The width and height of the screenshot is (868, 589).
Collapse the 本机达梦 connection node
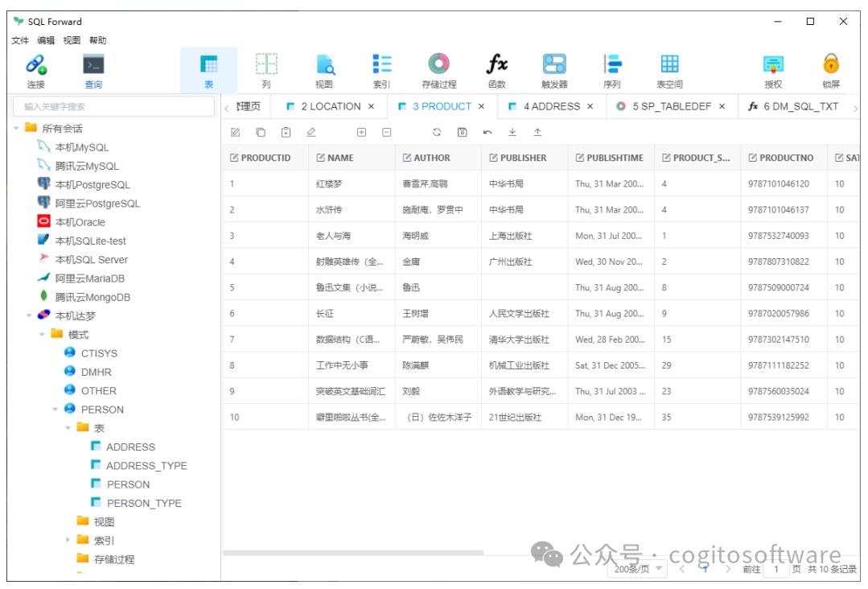pyautogui.click(x=29, y=315)
